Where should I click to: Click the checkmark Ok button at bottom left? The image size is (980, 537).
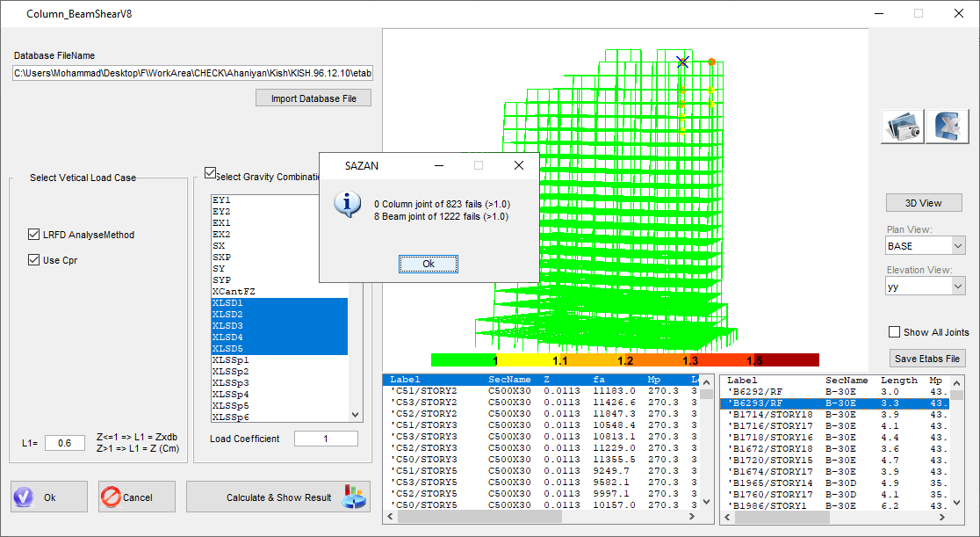point(49,497)
